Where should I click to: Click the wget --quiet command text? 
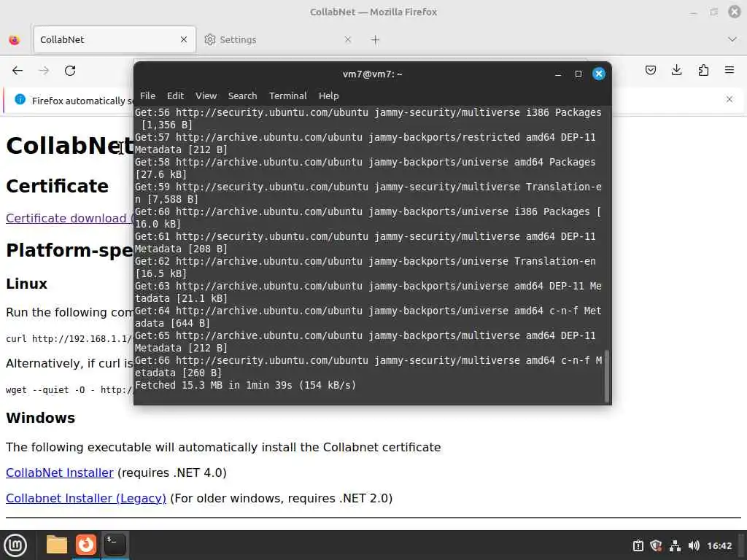pyautogui.click(x=69, y=389)
